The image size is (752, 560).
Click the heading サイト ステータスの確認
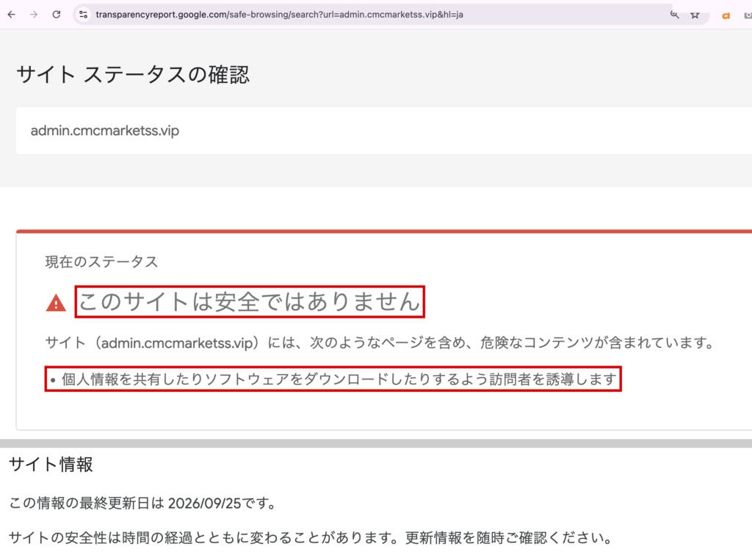point(133,74)
